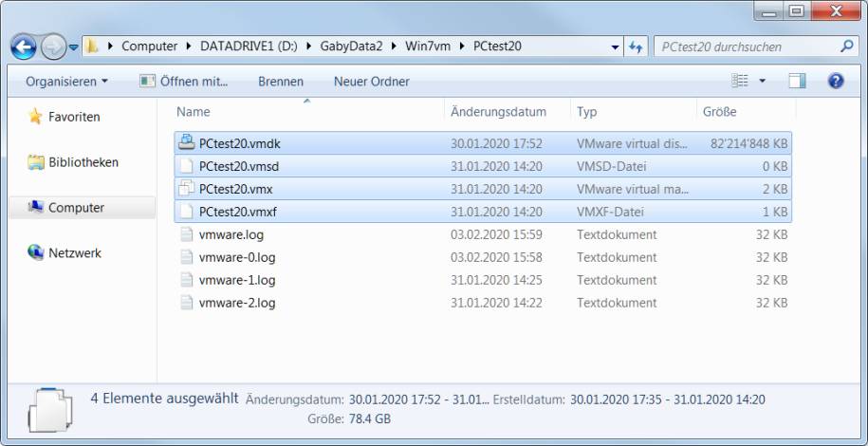Click the PCtest20.vmdk virtual disk icon

point(187,143)
